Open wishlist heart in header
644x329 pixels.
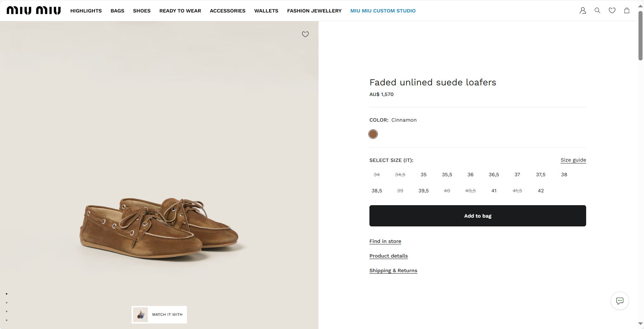612,11
